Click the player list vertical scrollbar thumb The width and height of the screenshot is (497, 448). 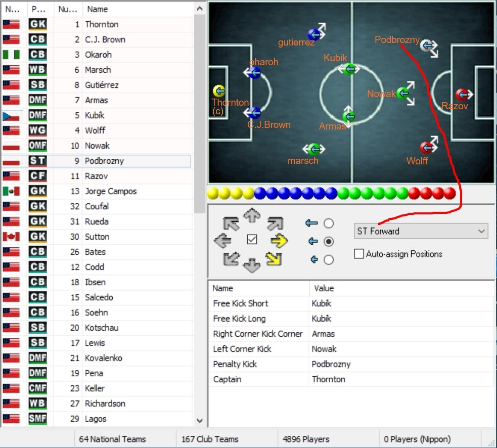point(200,114)
